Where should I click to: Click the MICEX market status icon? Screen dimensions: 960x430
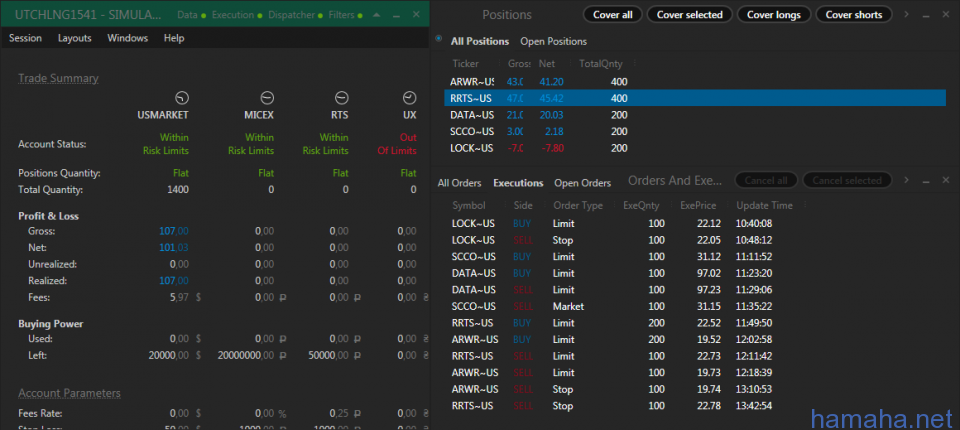267,97
